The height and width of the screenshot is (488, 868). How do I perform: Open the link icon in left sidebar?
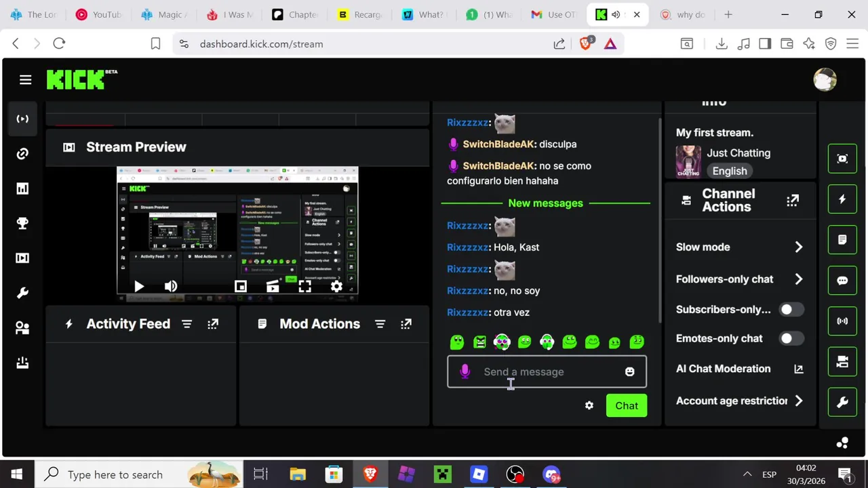[x=22, y=154]
